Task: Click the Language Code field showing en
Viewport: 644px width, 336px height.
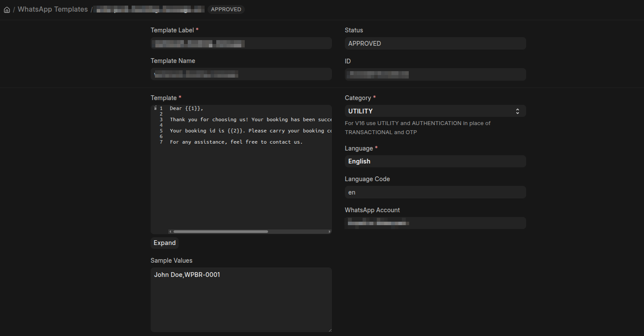Action: click(x=436, y=192)
